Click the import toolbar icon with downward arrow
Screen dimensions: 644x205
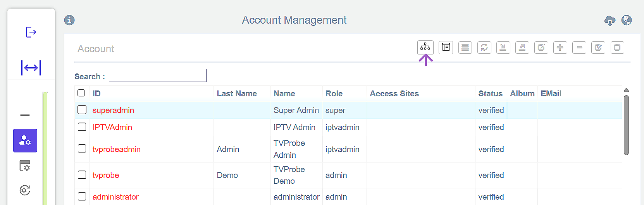tap(503, 48)
